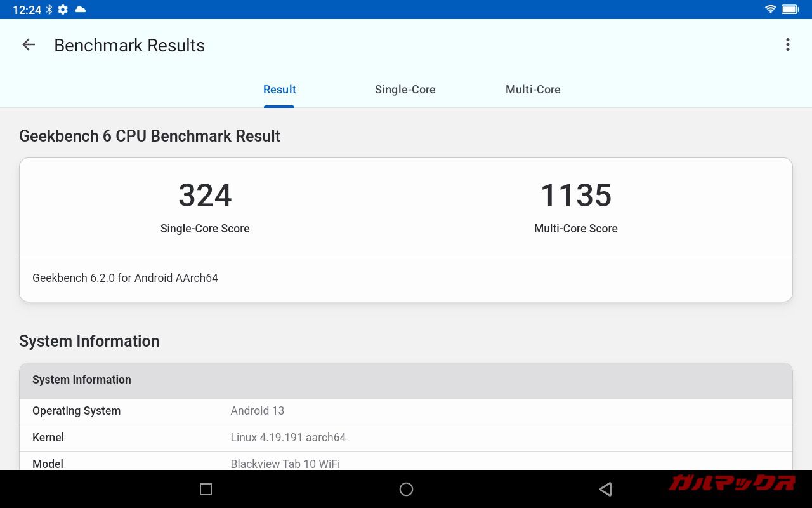This screenshot has height=508, width=812.
Task: Tap the triangle back navigation button
Action: pyautogui.click(x=605, y=489)
